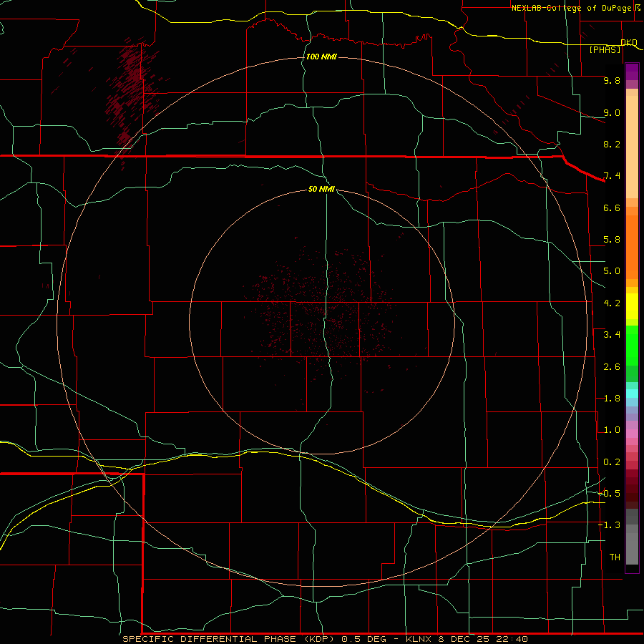Image resolution: width=644 pixels, height=644 pixels.
Task: Click the 9.8 value on the scale
Action: 612,80
